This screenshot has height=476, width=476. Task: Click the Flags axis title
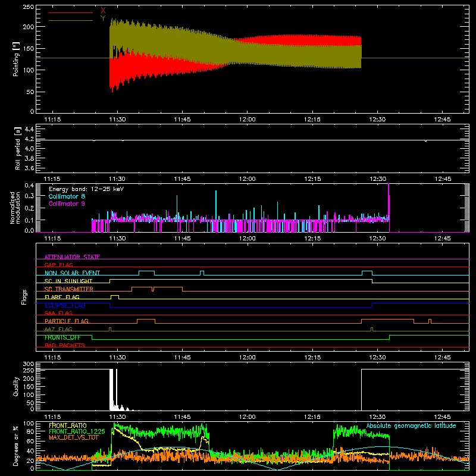pos(24,297)
